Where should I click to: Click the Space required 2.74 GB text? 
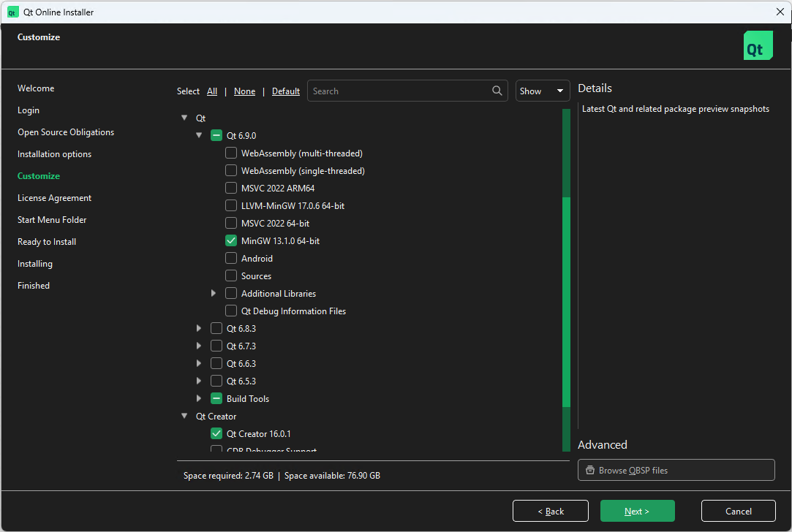(228, 476)
